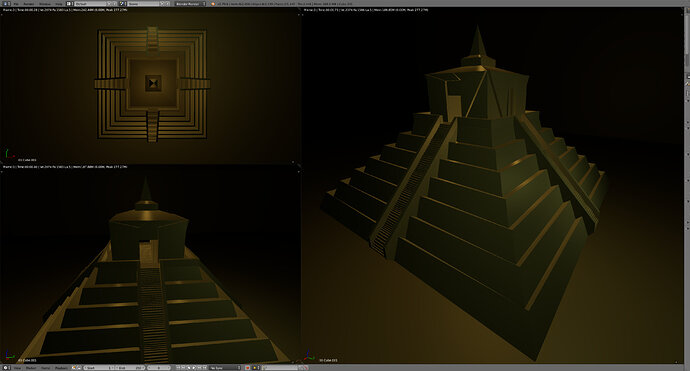Jump to the last frame

(x=205, y=367)
